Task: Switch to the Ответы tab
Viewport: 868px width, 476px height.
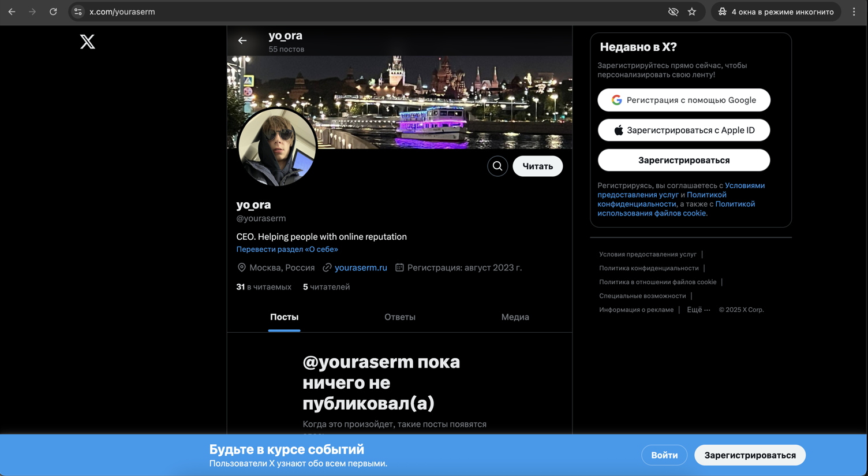Action: [400, 317]
